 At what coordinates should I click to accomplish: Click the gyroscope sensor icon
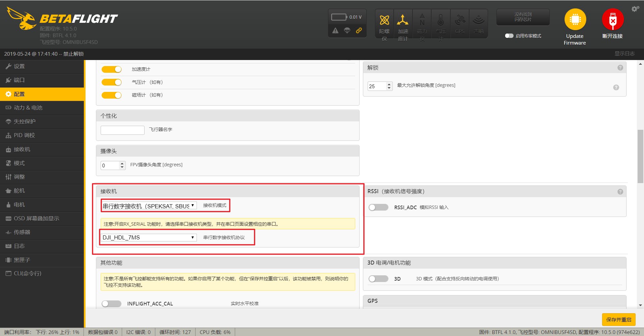(384, 20)
